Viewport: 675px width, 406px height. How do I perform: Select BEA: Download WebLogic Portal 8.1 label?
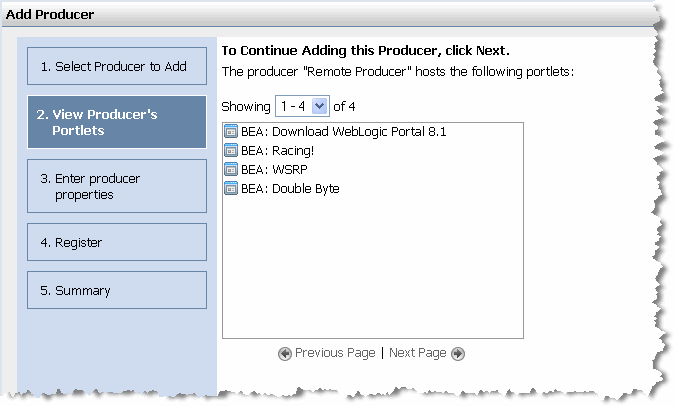(343, 131)
